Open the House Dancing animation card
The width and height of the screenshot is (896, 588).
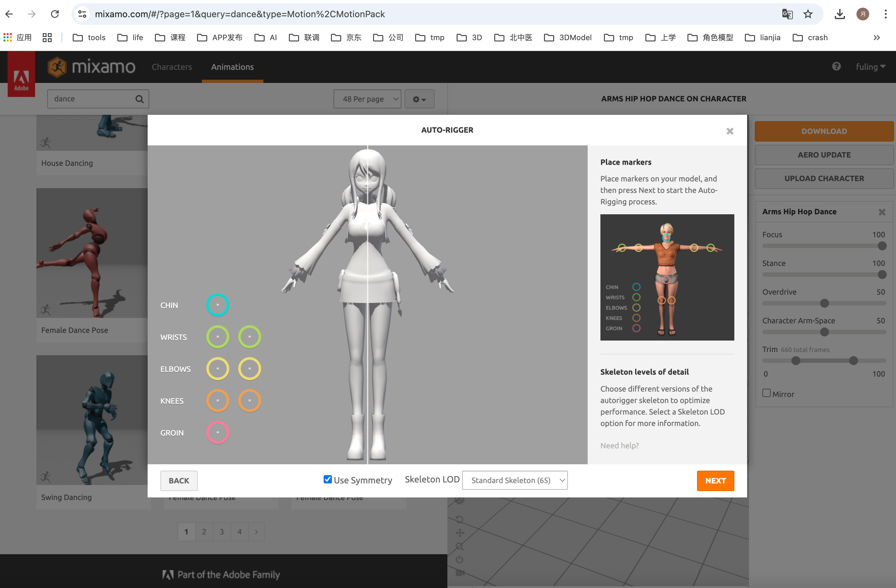[92, 145]
